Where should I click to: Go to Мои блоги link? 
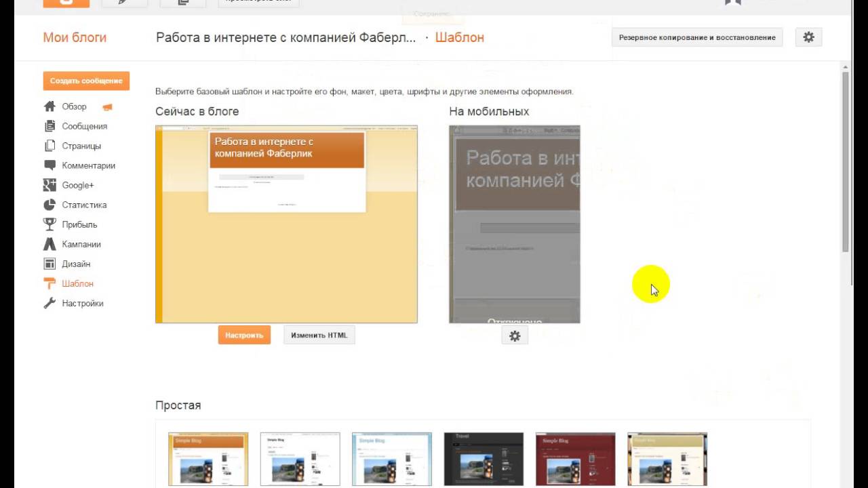[75, 37]
